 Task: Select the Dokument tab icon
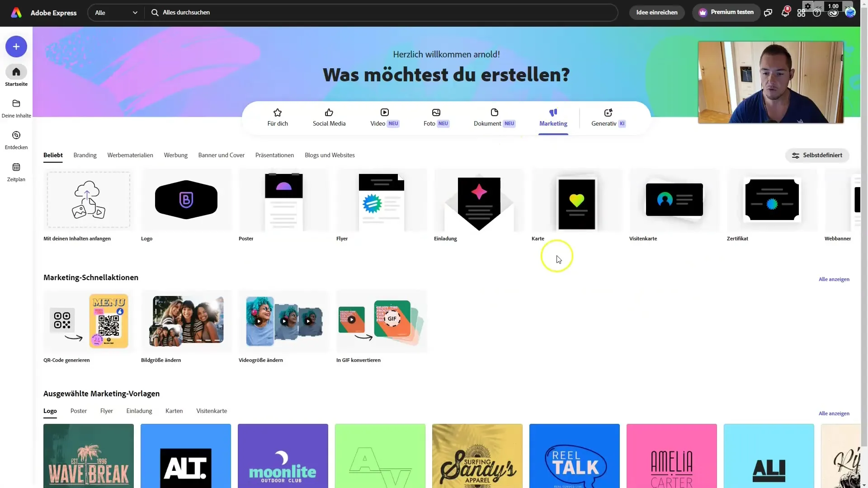pos(495,113)
